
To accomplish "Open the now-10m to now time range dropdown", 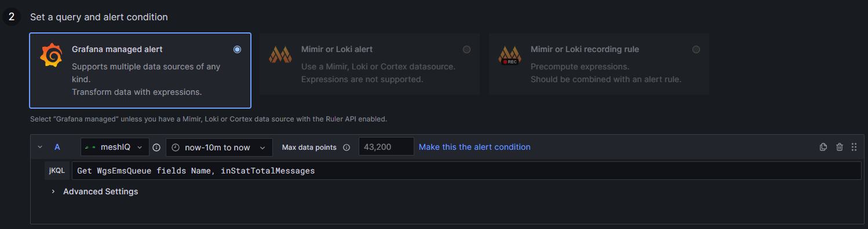I will pyautogui.click(x=219, y=147).
